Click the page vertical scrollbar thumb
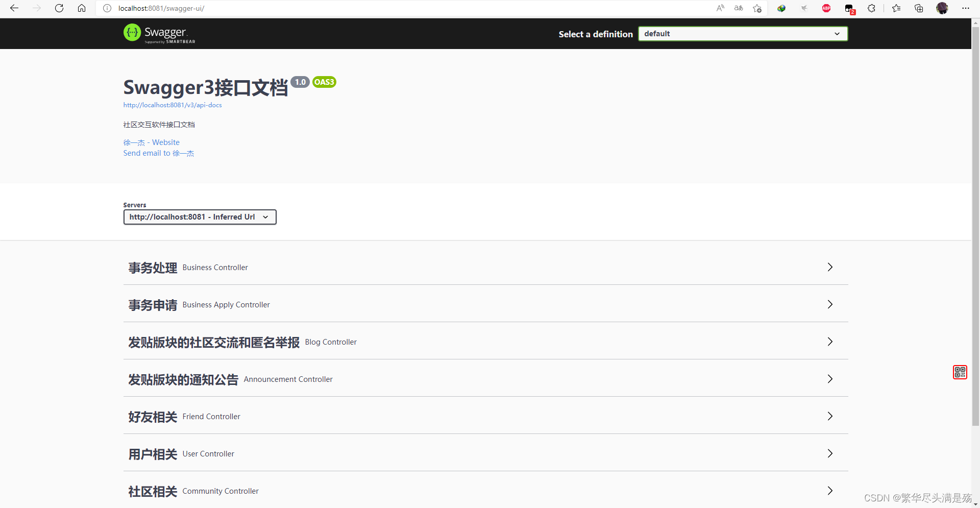 pyautogui.click(x=975, y=226)
